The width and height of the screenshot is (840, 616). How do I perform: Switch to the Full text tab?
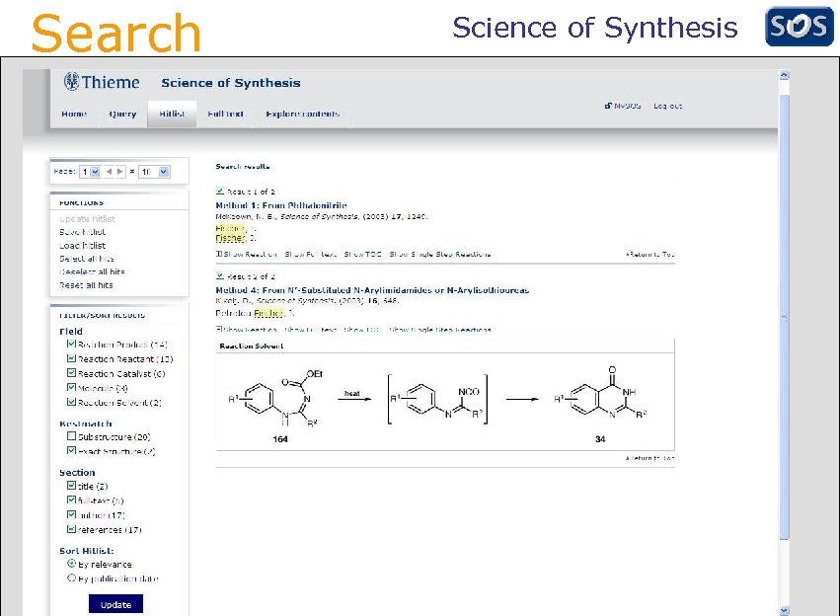pos(225,114)
